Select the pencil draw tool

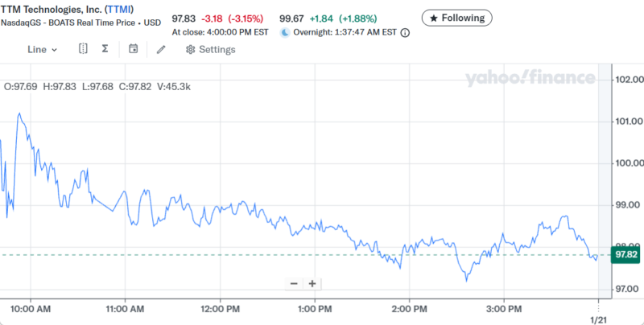click(x=161, y=49)
